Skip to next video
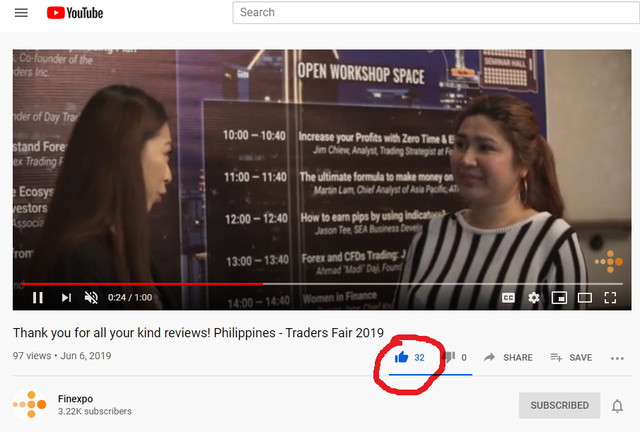This screenshot has height=432, width=640. pyautogui.click(x=66, y=298)
